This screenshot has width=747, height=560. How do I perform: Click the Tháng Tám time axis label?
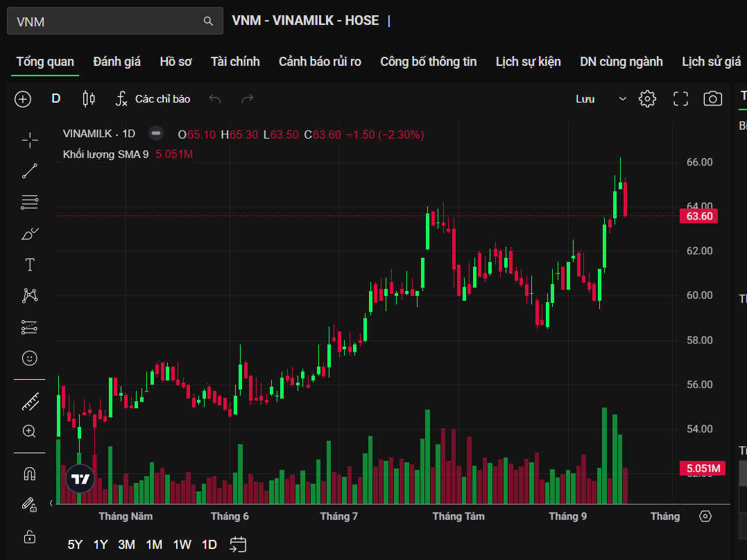458,516
